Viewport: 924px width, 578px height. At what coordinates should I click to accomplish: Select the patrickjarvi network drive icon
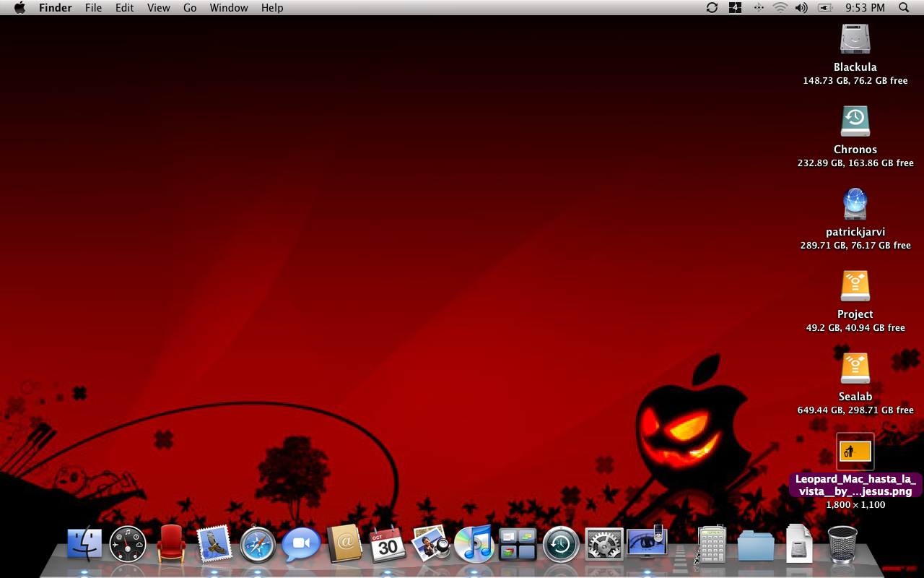pyautogui.click(x=855, y=204)
